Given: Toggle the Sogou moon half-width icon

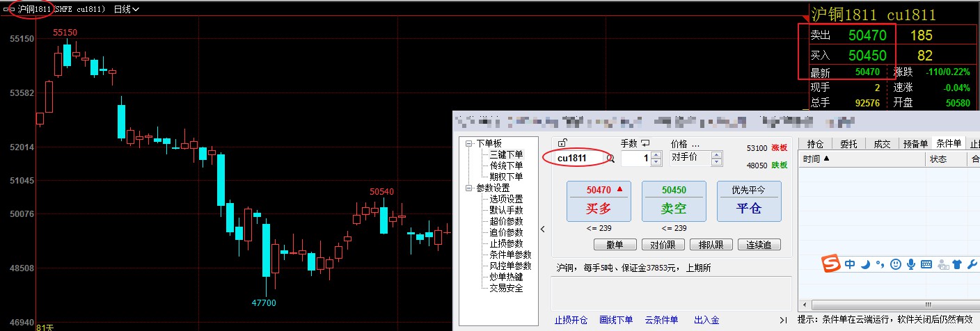Looking at the screenshot, I should click(x=866, y=264).
